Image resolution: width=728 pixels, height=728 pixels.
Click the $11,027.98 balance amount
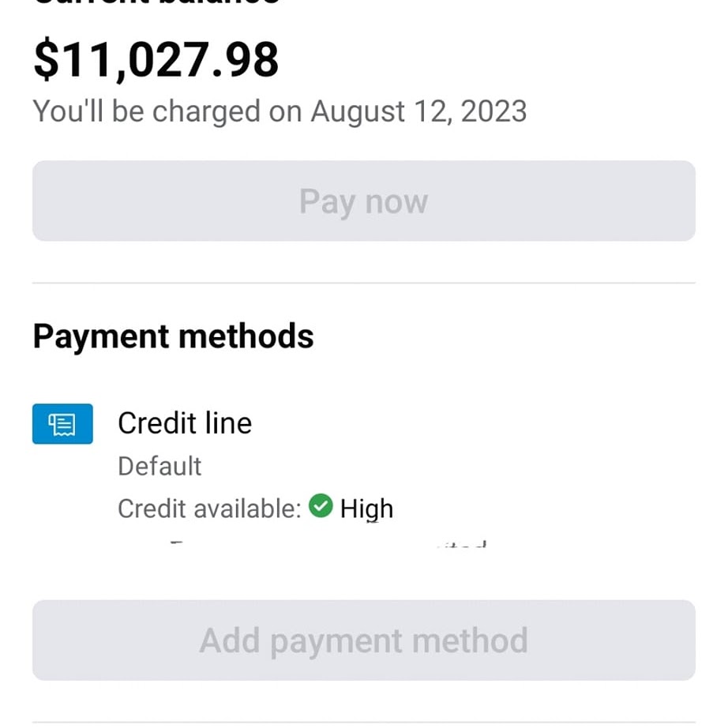[156, 60]
